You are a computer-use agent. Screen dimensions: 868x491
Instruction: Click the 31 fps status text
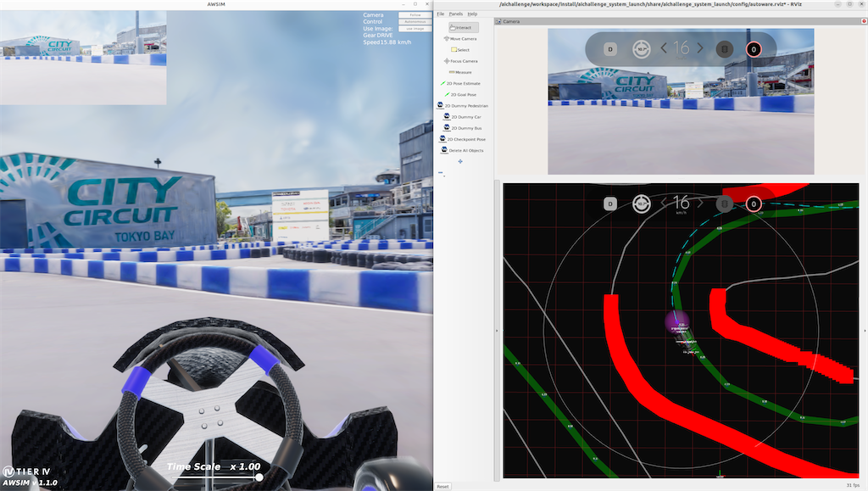pos(853,485)
